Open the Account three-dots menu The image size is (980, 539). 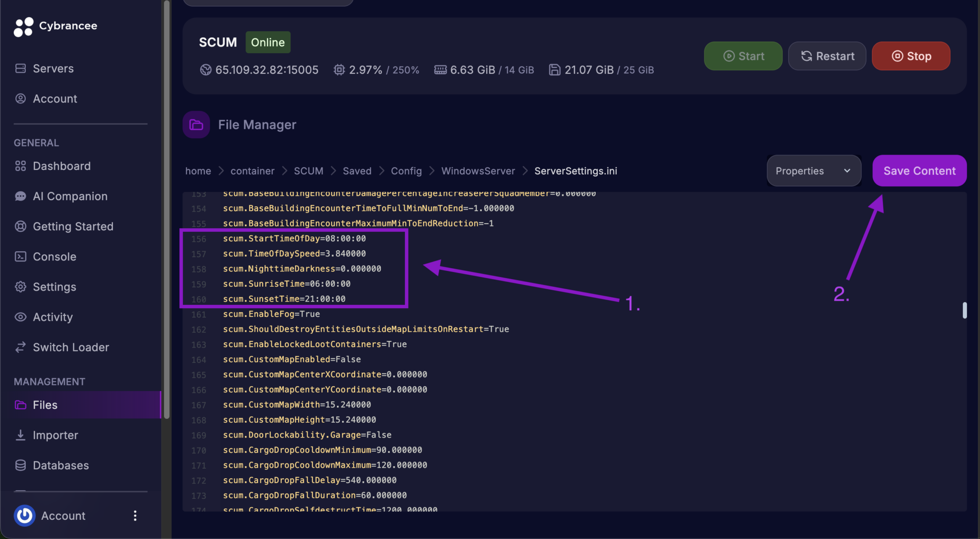(x=135, y=516)
